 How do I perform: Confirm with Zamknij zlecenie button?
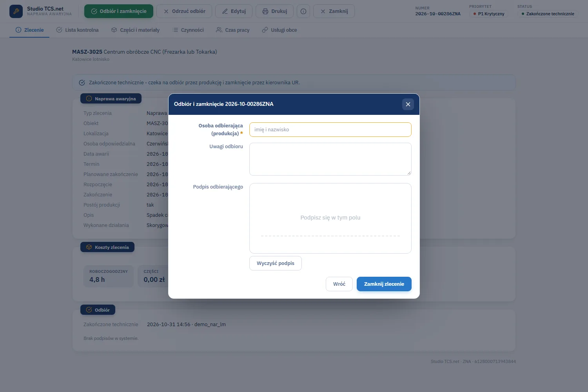384,284
